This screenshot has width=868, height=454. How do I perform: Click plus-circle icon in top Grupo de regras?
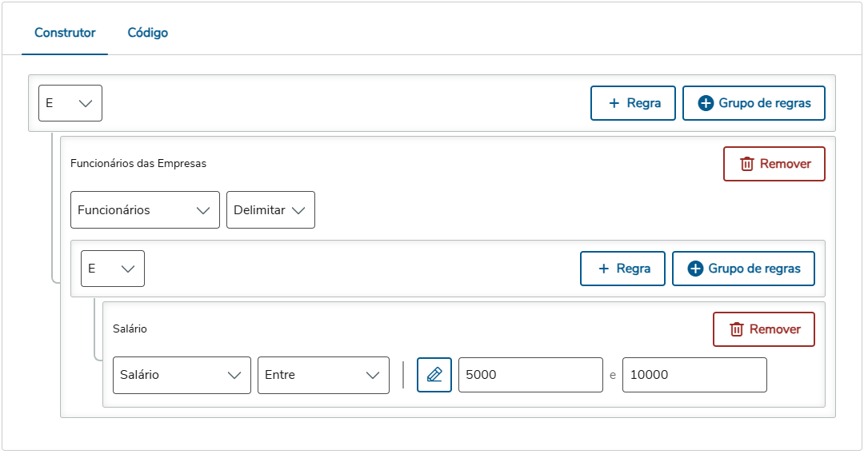[706, 103]
